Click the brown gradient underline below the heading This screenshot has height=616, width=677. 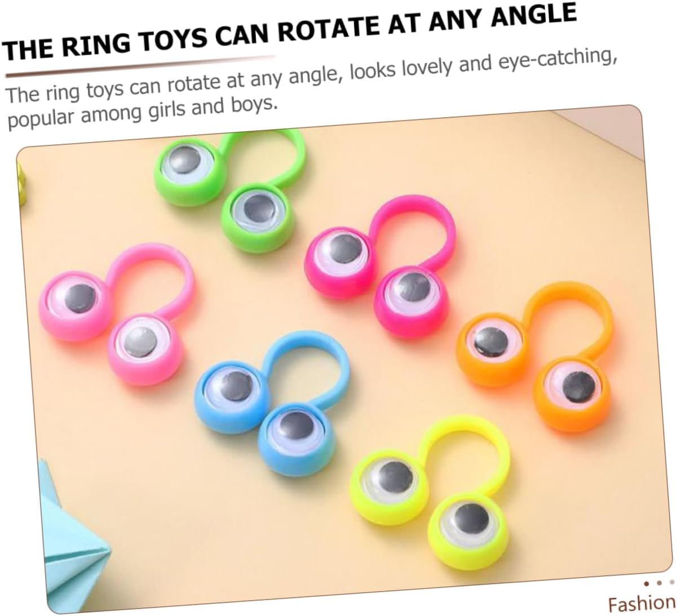141,67
